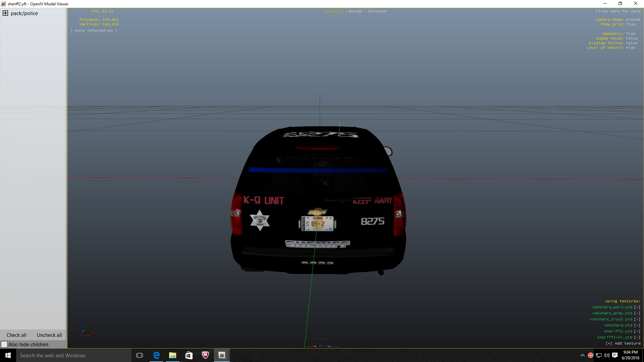Click the OpenIV taskbar icon

[222, 355]
